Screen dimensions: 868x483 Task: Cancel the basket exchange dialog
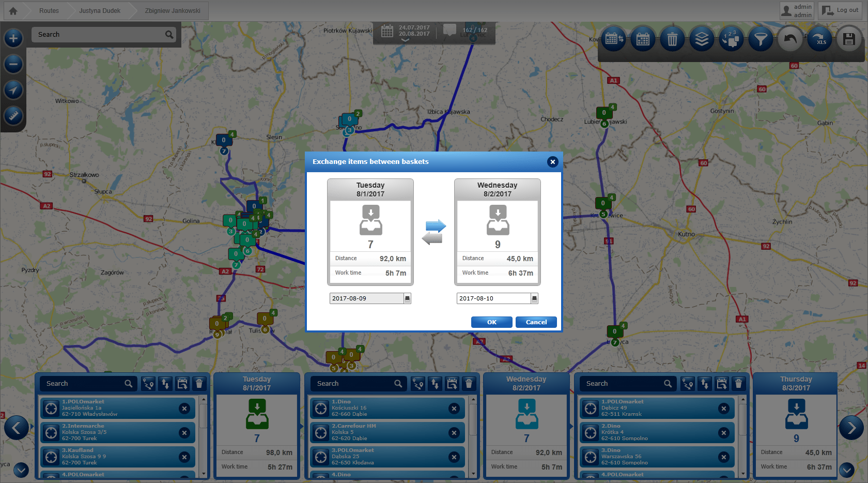coord(536,322)
